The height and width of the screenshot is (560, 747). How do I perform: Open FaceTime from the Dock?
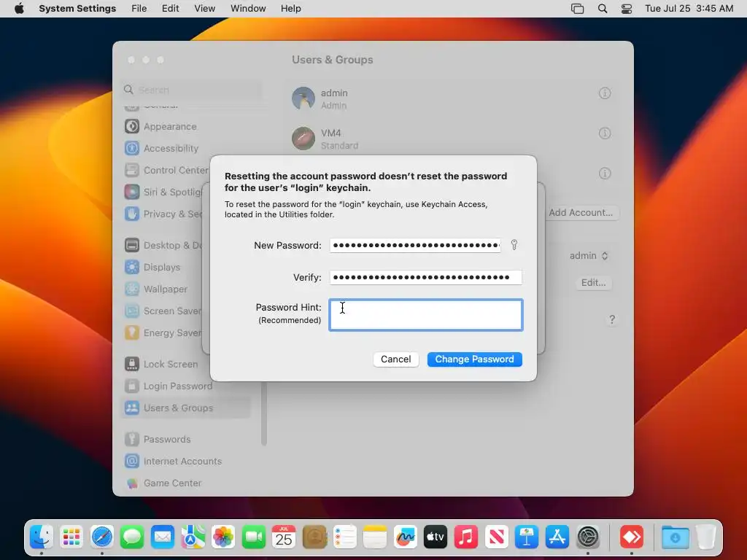[x=253, y=537]
